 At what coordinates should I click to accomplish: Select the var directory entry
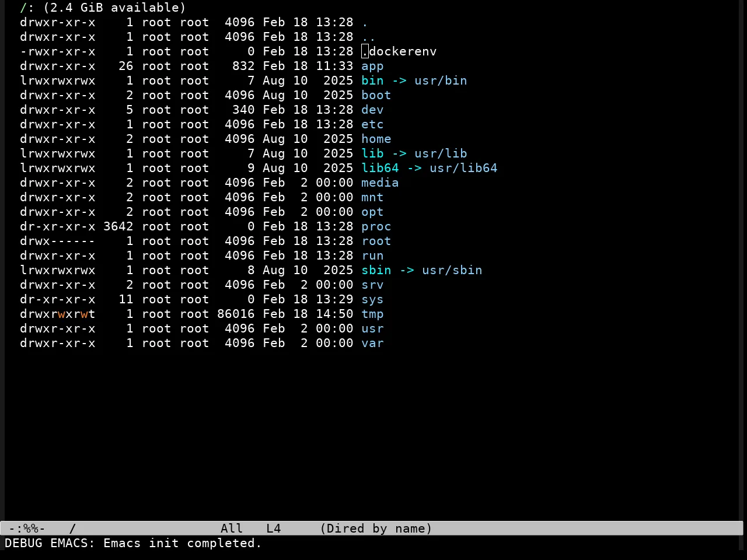click(372, 343)
